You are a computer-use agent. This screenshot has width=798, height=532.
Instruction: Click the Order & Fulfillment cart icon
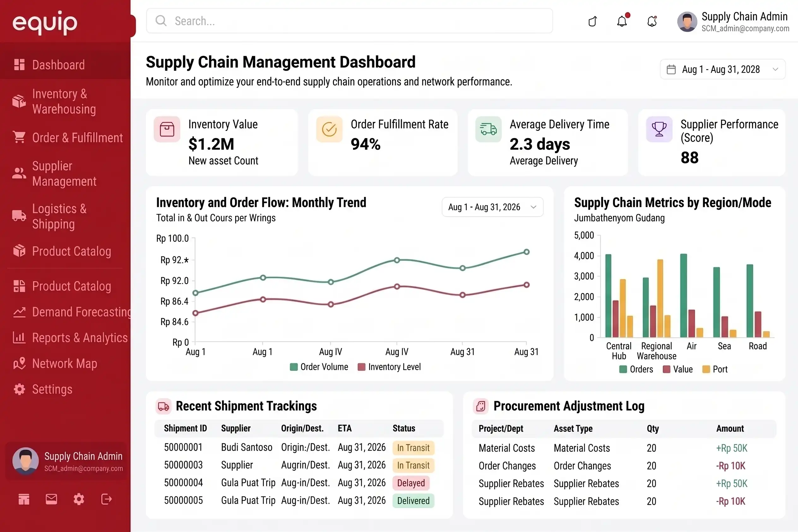tap(19, 137)
